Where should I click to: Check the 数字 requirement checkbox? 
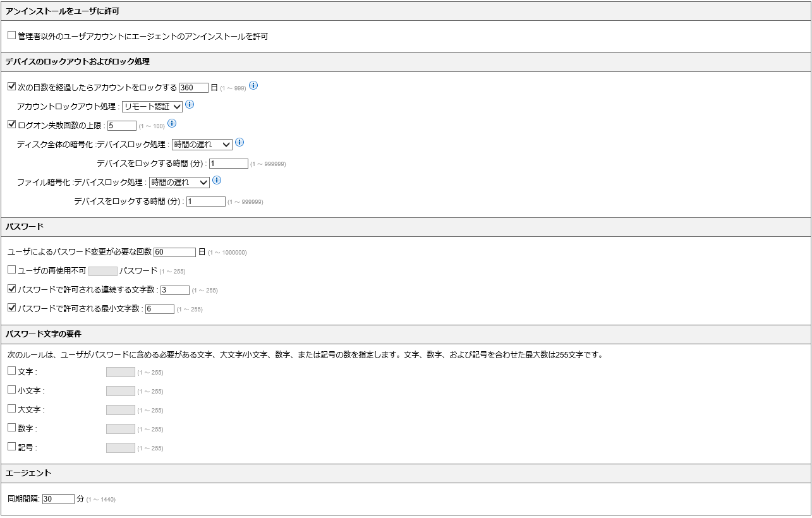pos(11,428)
